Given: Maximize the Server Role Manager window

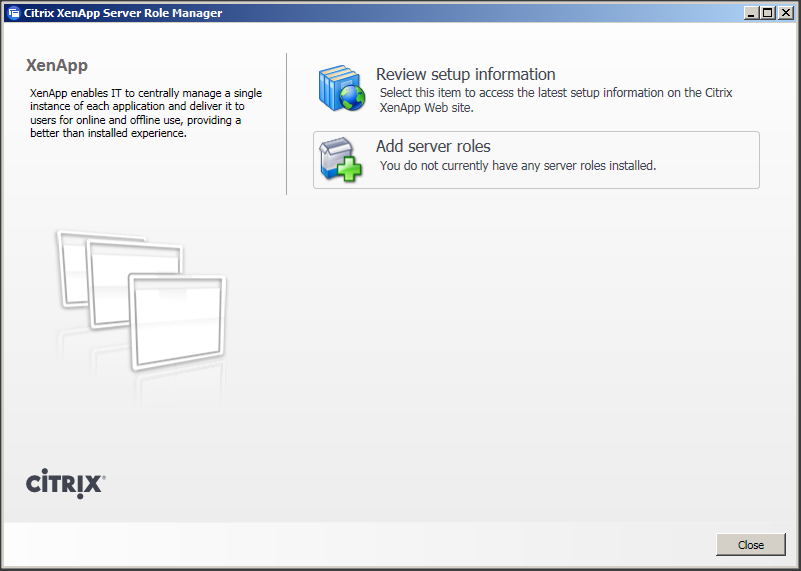Looking at the screenshot, I should tap(768, 13).
